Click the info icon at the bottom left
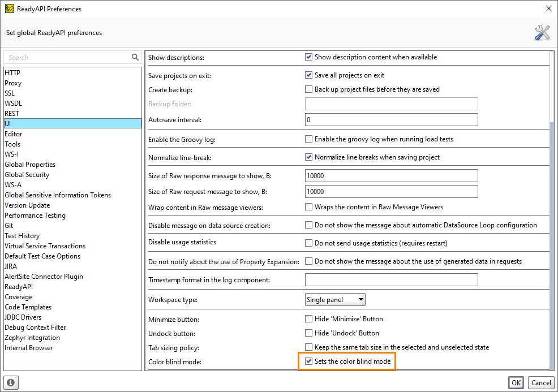This screenshot has width=558, height=392. 11,382
